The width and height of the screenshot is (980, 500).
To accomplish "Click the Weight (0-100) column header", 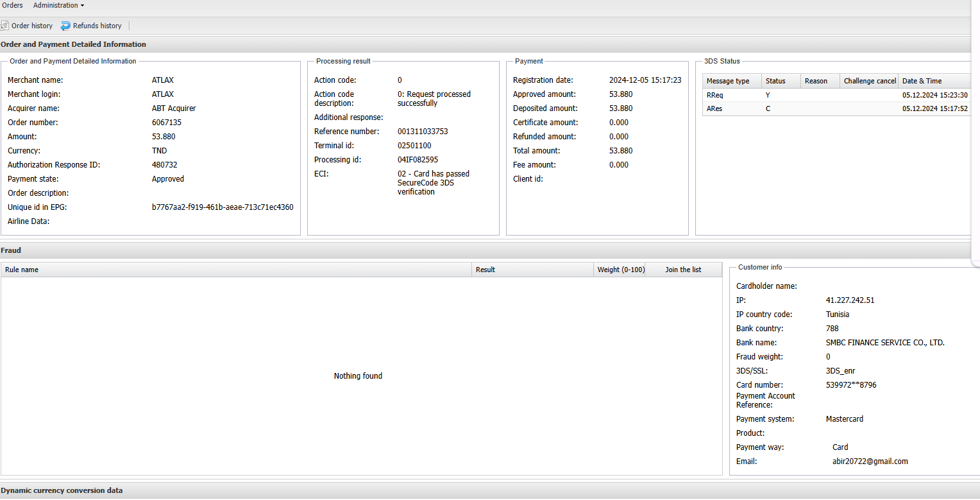I will pyautogui.click(x=621, y=270).
